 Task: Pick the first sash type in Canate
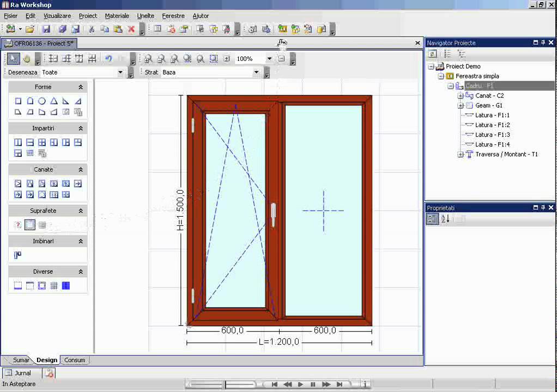pyautogui.click(x=18, y=183)
